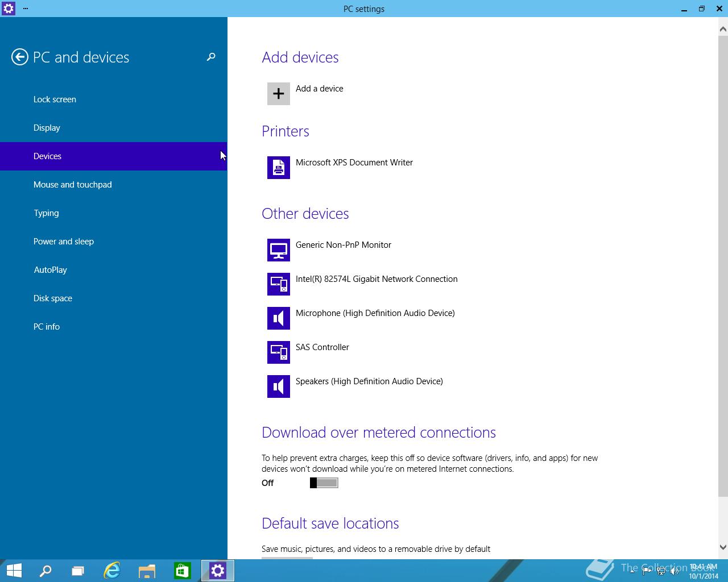Open the Windows Start button

tap(14, 571)
